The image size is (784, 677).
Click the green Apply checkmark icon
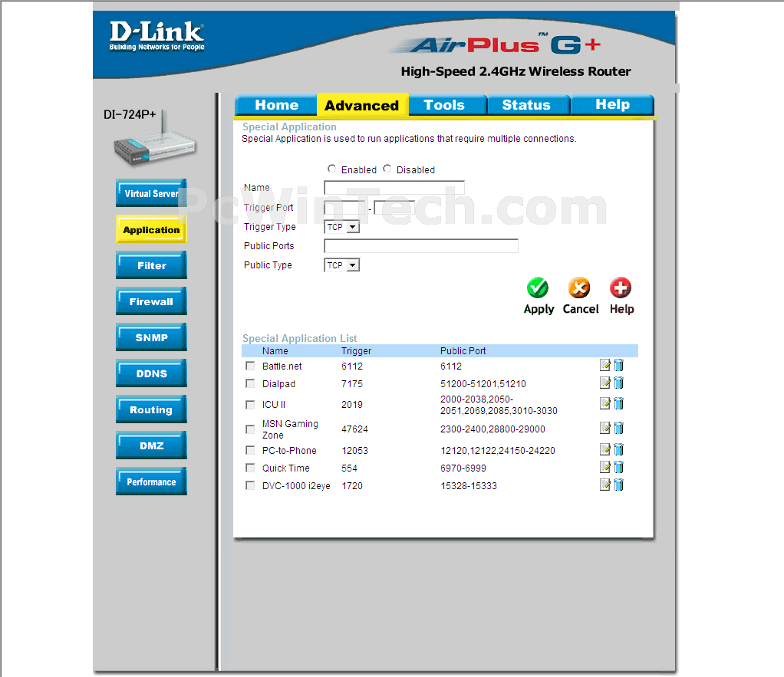pos(538,288)
